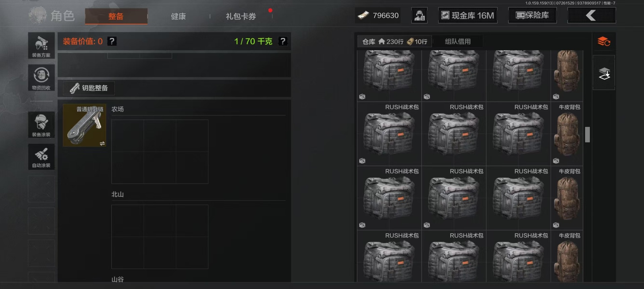
Task: Open the 装备涂装 skin icon
Action: 41,125
